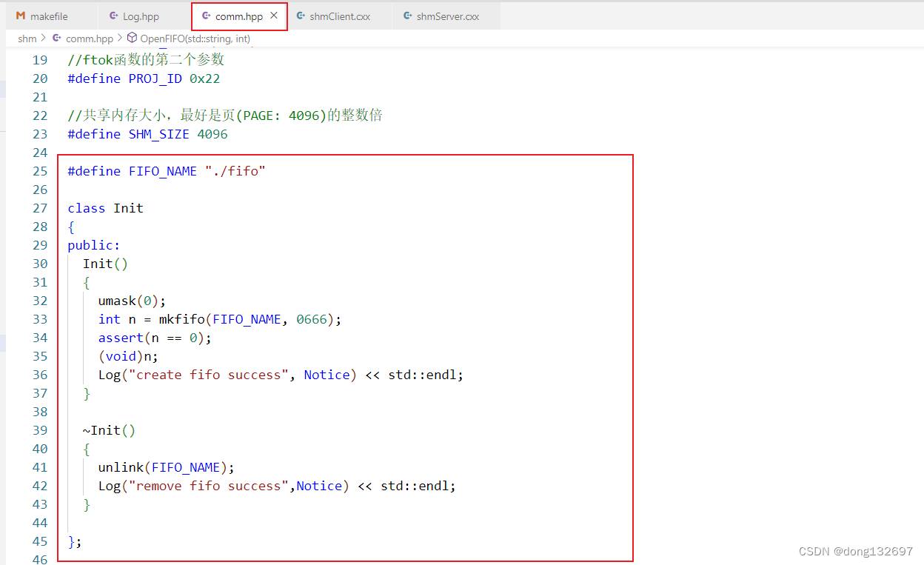924x565 pixels.
Task: Click the shm folder in breadcrumb
Action: (27, 39)
